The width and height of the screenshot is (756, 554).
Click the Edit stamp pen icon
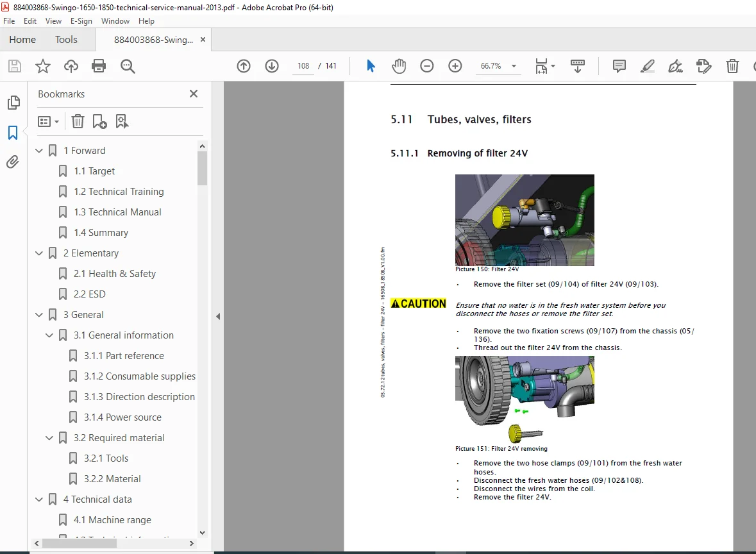(704, 66)
